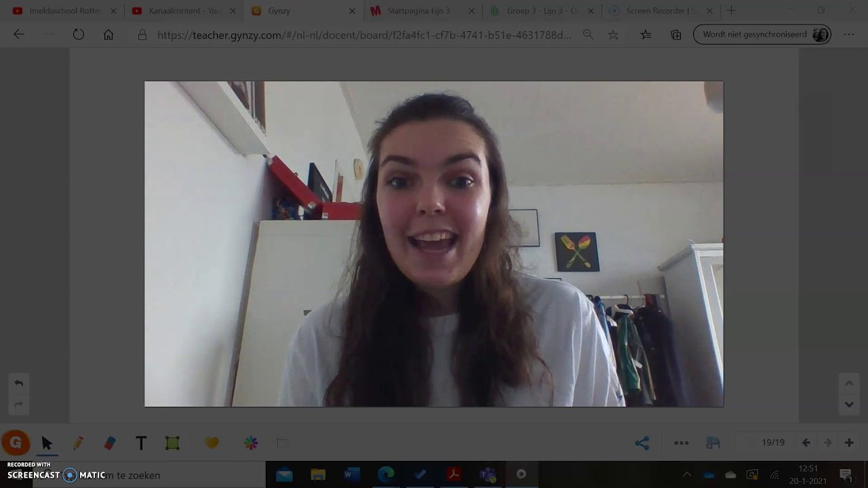
Task: Click the 'Wordt niet gesynchroniseerd' profile button
Action: point(762,35)
